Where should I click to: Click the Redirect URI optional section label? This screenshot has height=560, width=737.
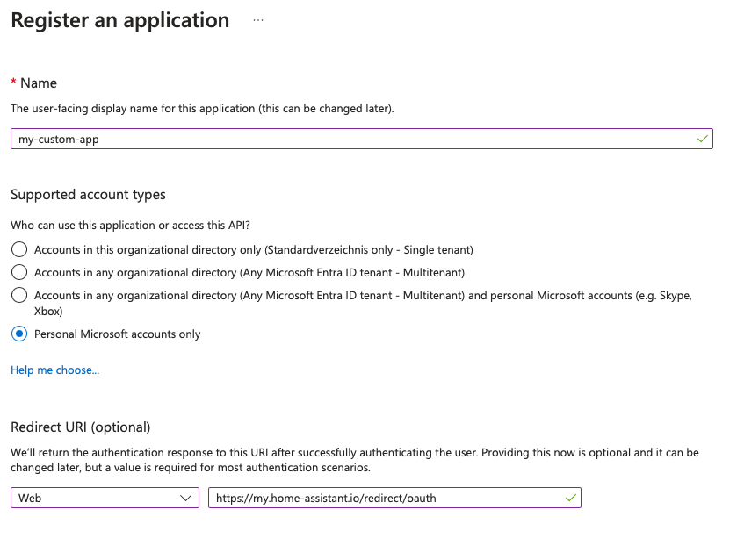coord(81,427)
